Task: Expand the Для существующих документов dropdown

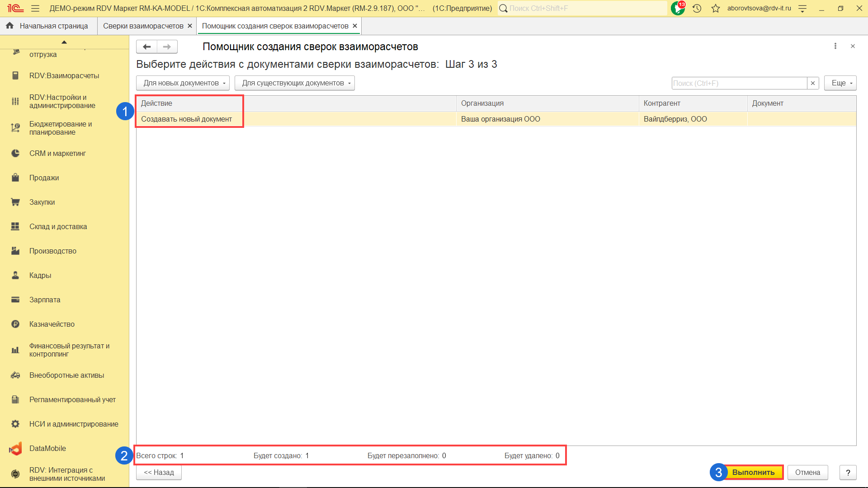Action: [x=294, y=83]
